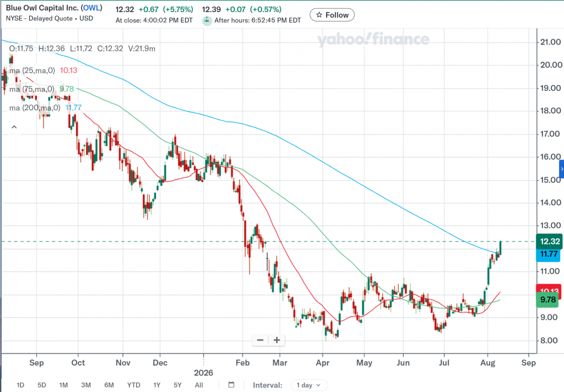
Task: Select the 1Y range
Action: tap(157, 385)
